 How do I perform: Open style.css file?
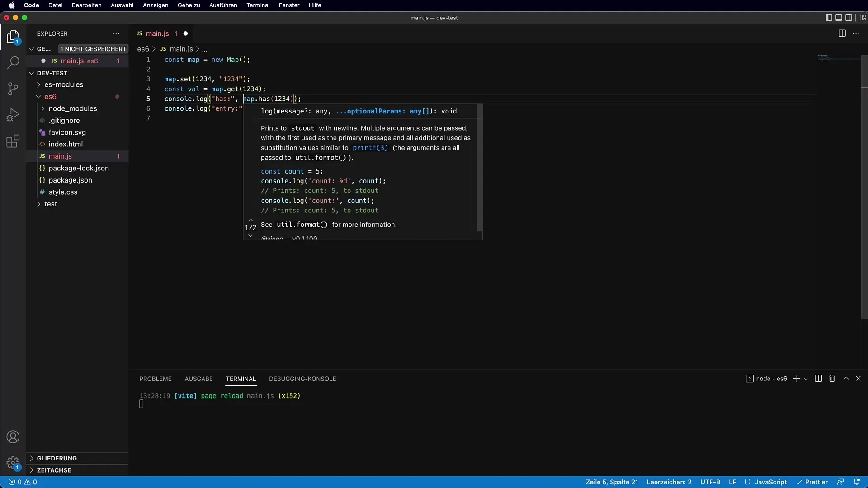click(63, 192)
